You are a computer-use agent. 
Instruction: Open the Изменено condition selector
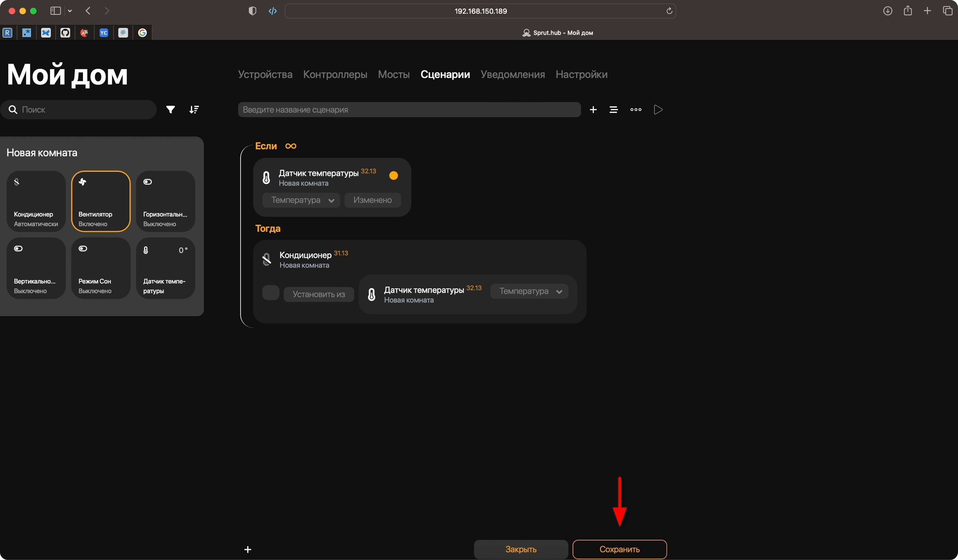coord(373,200)
